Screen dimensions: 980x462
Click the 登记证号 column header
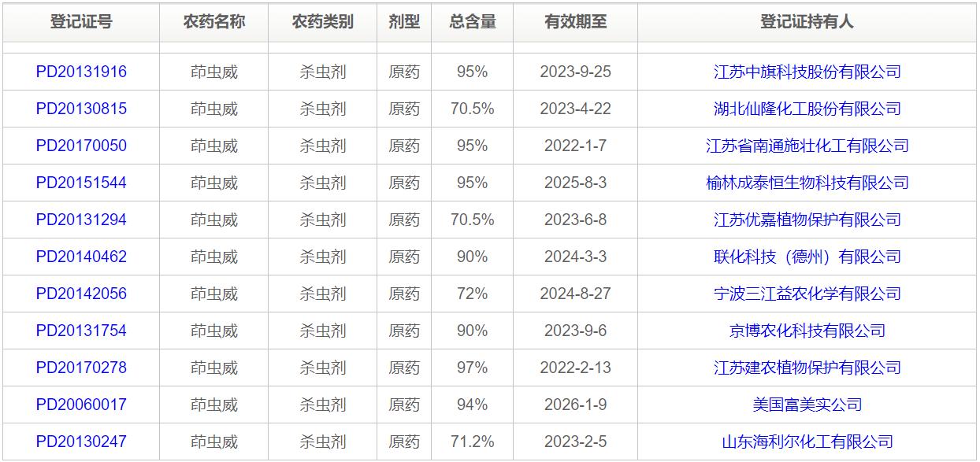81,22
